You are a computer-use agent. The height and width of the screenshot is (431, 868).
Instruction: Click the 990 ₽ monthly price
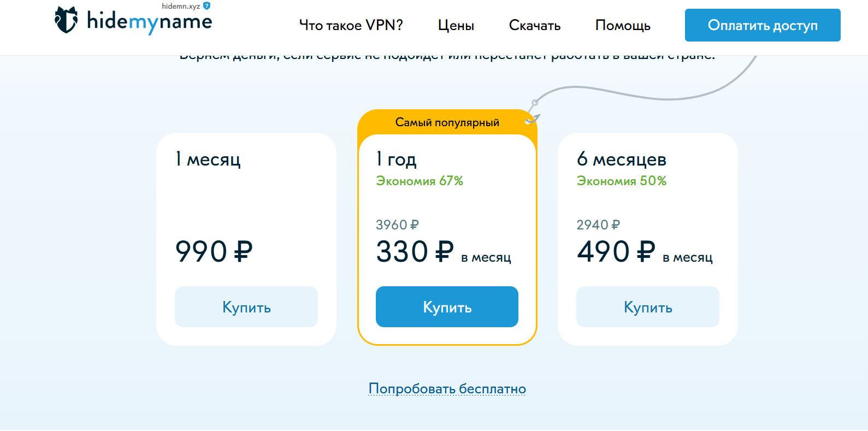(215, 251)
